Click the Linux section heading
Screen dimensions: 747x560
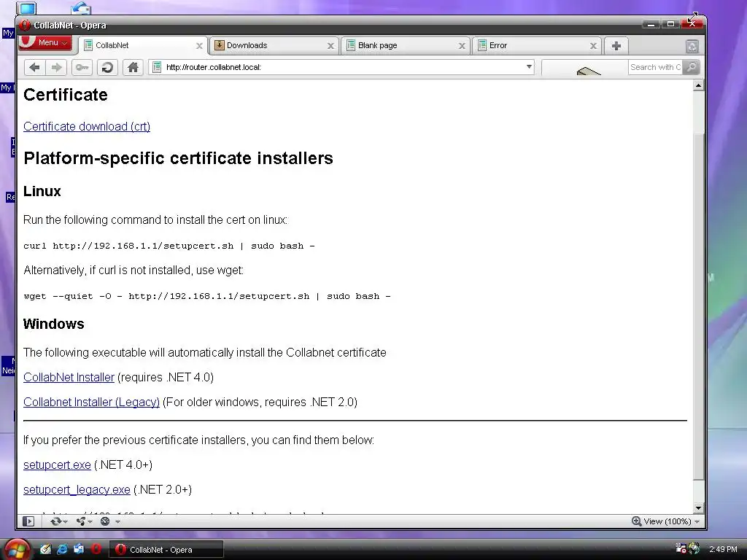[x=42, y=192]
